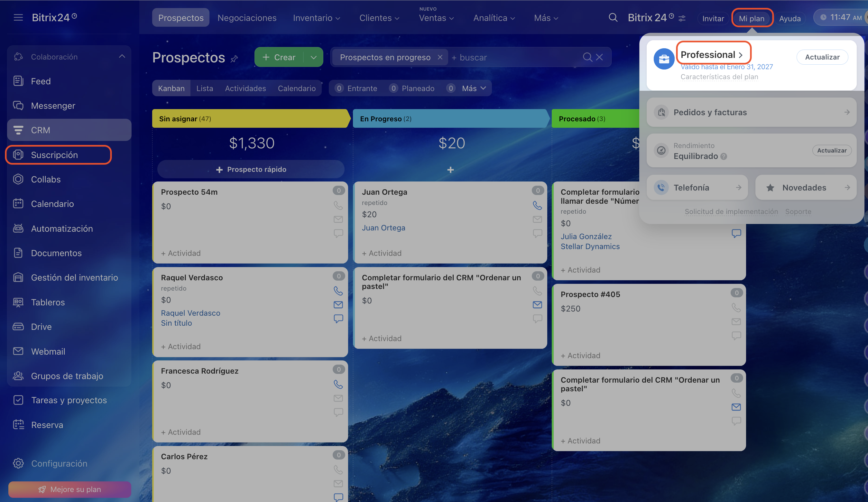Expand the Más counters dropdown

474,88
